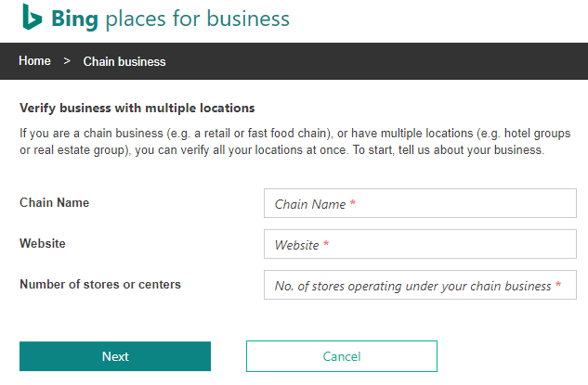Focus the Chain Name input field
Screen dimensions: 588x385
(420, 204)
